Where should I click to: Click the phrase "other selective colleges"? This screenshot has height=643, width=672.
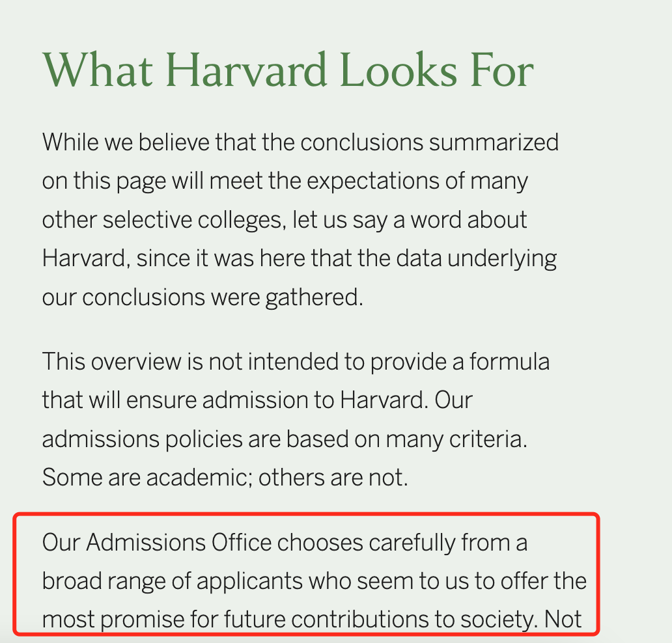point(162,220)
